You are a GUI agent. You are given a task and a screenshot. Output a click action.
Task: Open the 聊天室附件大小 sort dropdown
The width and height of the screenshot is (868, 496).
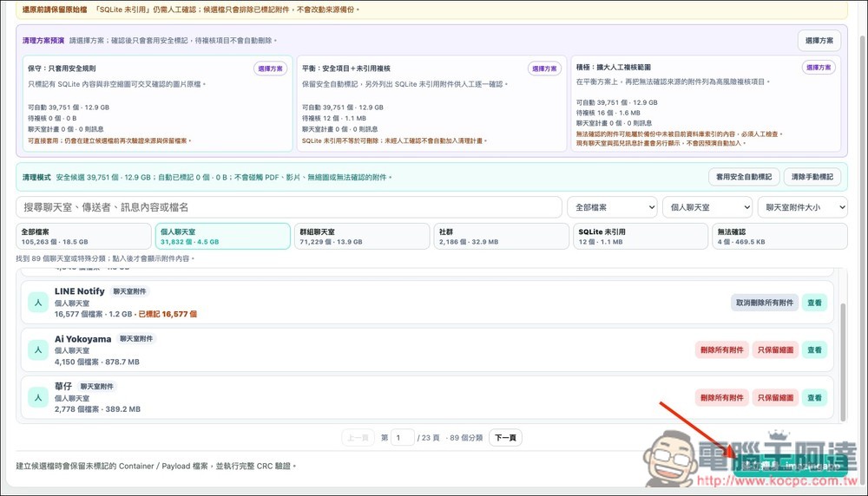coord(803,207)
